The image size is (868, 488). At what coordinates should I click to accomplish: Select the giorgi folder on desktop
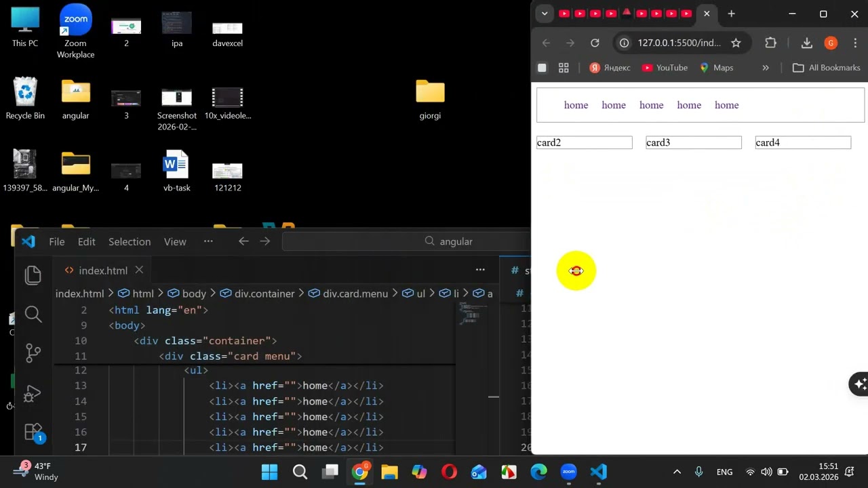430,98
